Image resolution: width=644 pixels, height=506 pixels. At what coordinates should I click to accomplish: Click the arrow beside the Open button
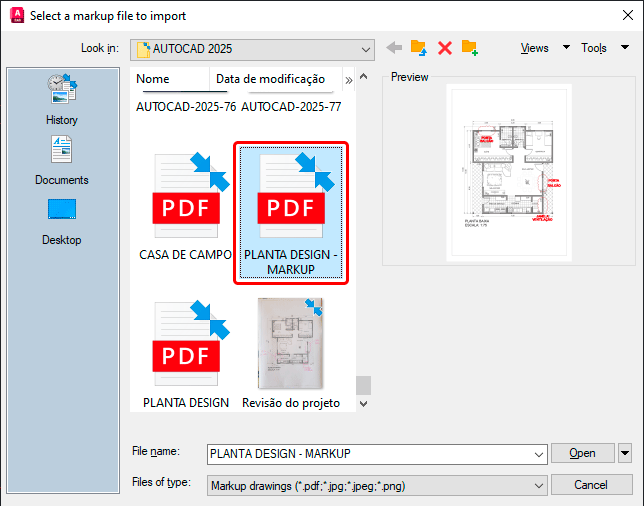pos(625,453)
